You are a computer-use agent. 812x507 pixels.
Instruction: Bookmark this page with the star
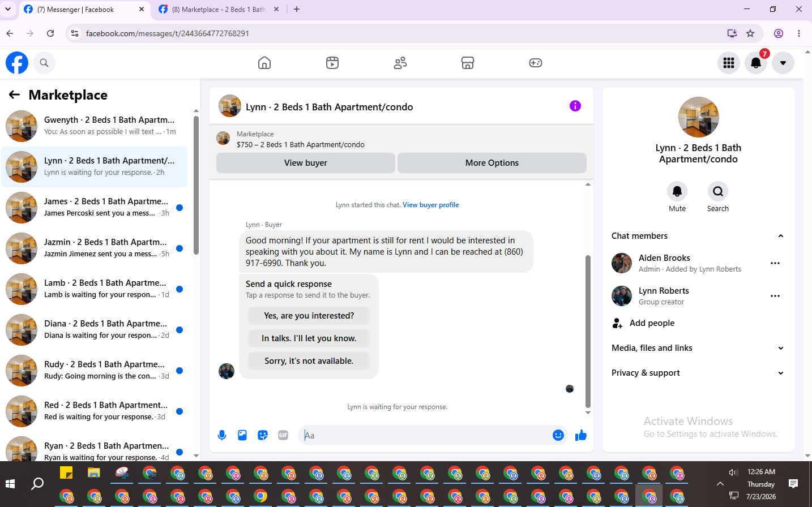(750, 33)
